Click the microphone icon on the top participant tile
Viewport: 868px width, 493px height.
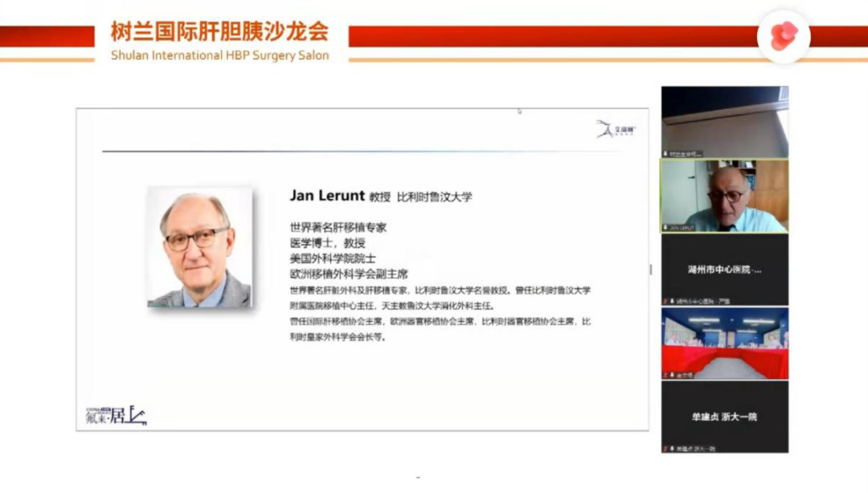click(x=665, y=154)
